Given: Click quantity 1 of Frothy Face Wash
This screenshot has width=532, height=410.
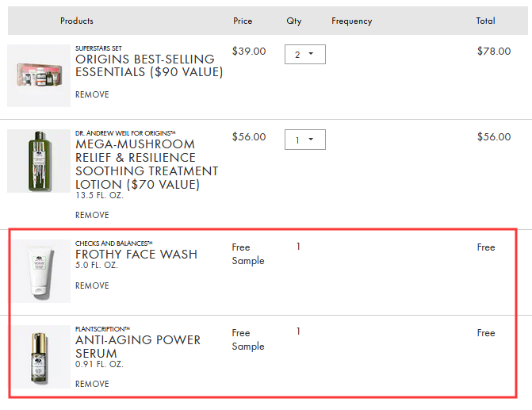Looking at the screenshot, I should (x=298, y=247).
